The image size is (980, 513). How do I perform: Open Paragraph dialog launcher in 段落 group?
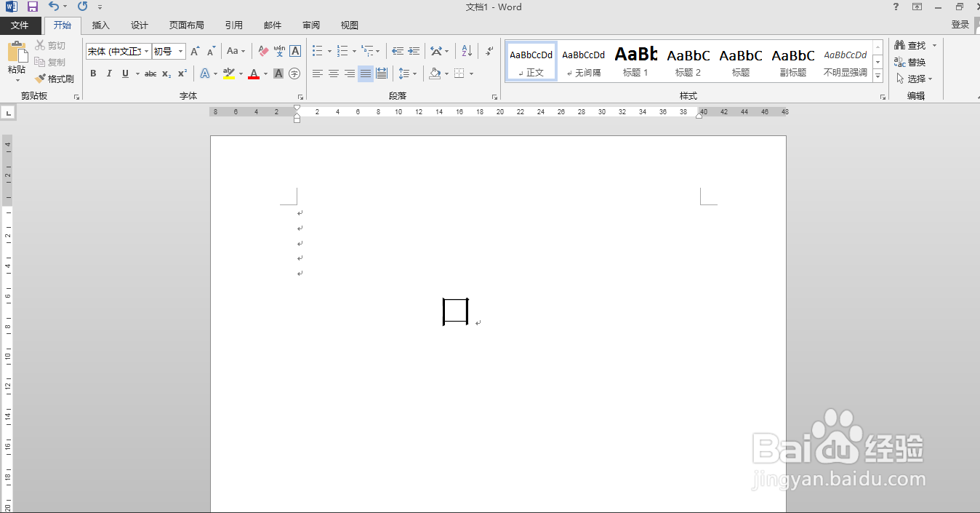coord(495,97)
